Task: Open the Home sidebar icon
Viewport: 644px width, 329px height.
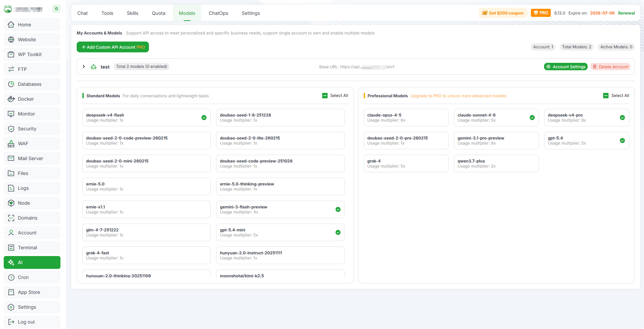Action: pos(11,25)
